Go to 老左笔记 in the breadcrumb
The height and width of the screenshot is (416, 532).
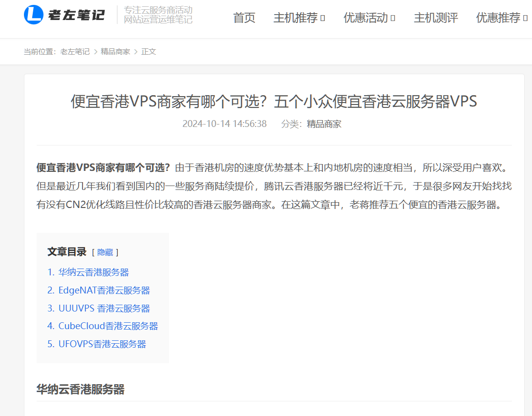[x=75, y=52]
